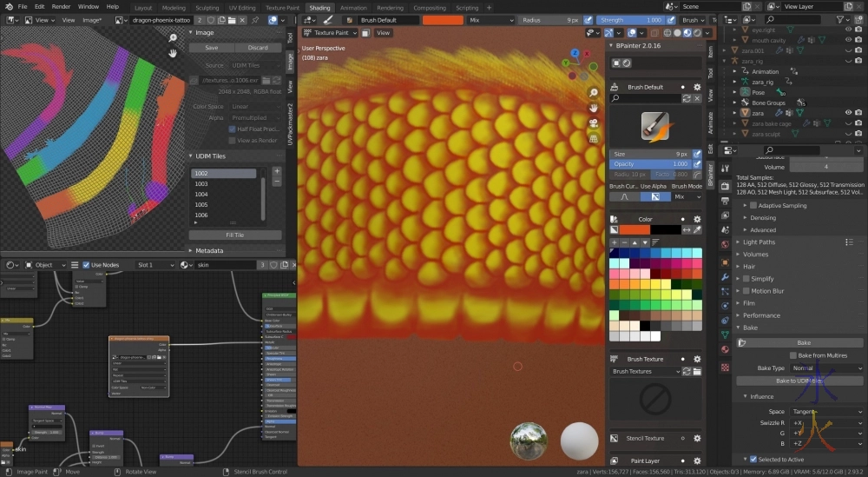Click the orange brush color swatch in header
Image resolution: width=868 pixels, height=477 pixels.
pyautogui.click(x=442, y=19)
